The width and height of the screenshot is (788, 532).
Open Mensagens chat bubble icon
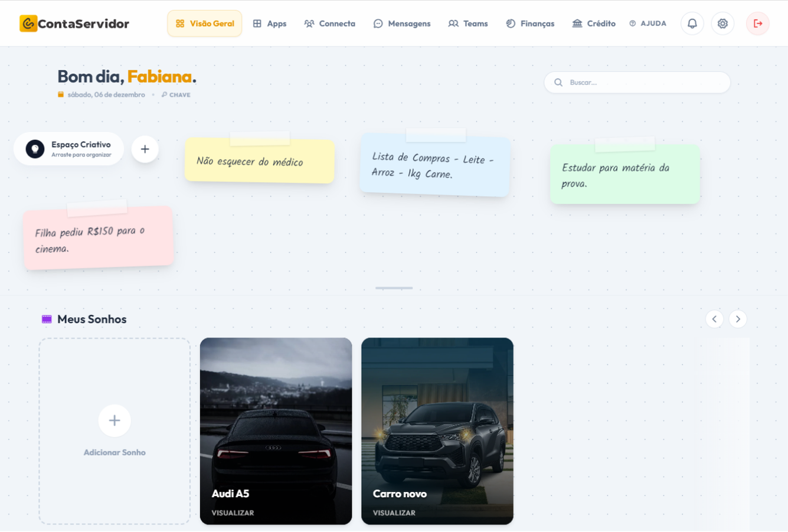point(378,23)
